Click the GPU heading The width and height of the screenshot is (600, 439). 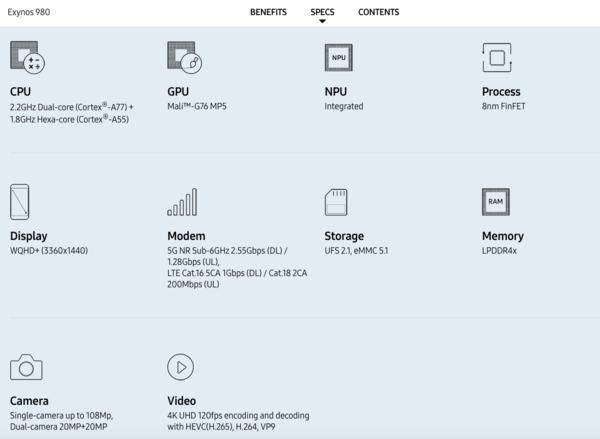(178, 92)
